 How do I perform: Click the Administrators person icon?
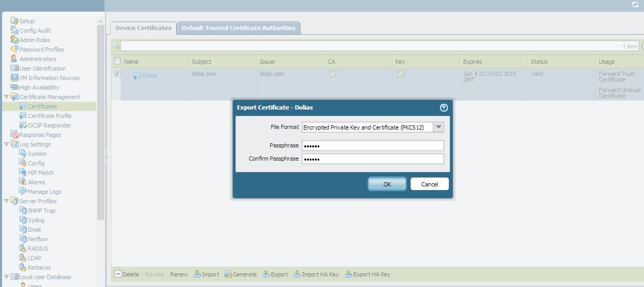(14, 59)
